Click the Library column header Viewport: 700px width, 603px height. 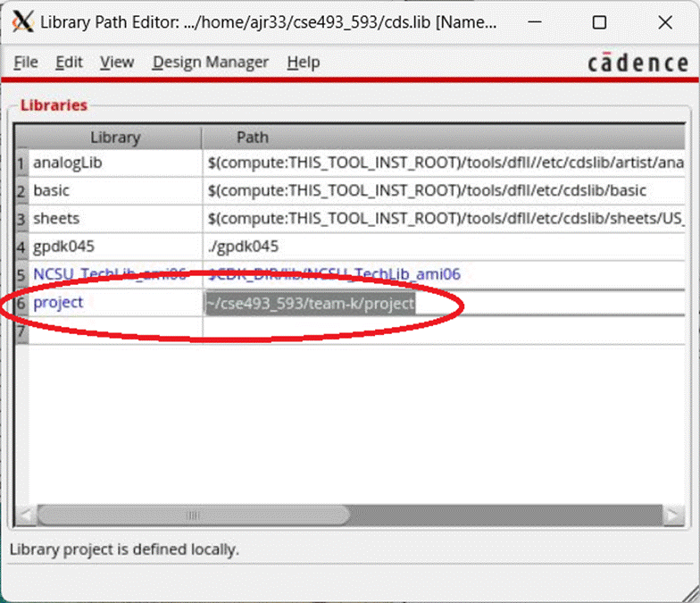pyautogui.click(x=115, y=138)
